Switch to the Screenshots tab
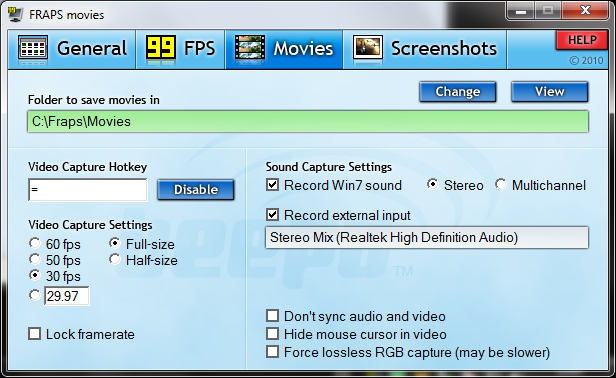This screenshot has width=616, height=378. point(425,49)
